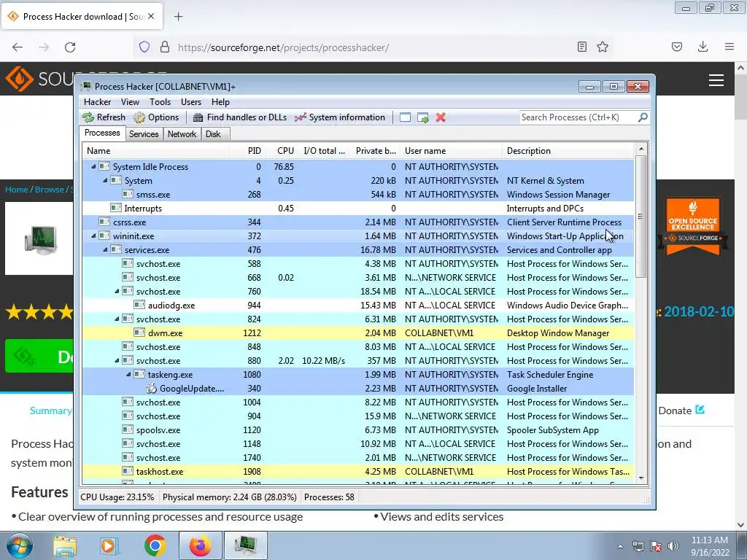
Task: Collapse svchost.exe PID 760 node
Action: 117,292
